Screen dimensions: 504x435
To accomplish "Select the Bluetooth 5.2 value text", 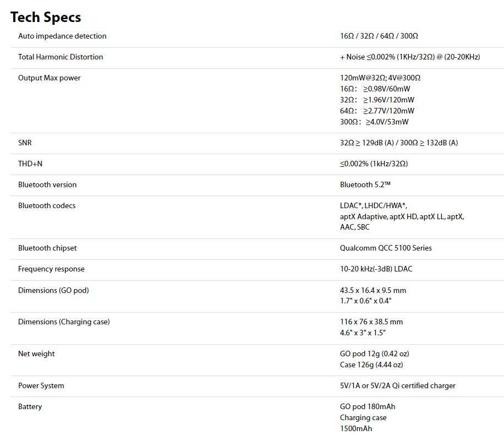I will (365, 185).
